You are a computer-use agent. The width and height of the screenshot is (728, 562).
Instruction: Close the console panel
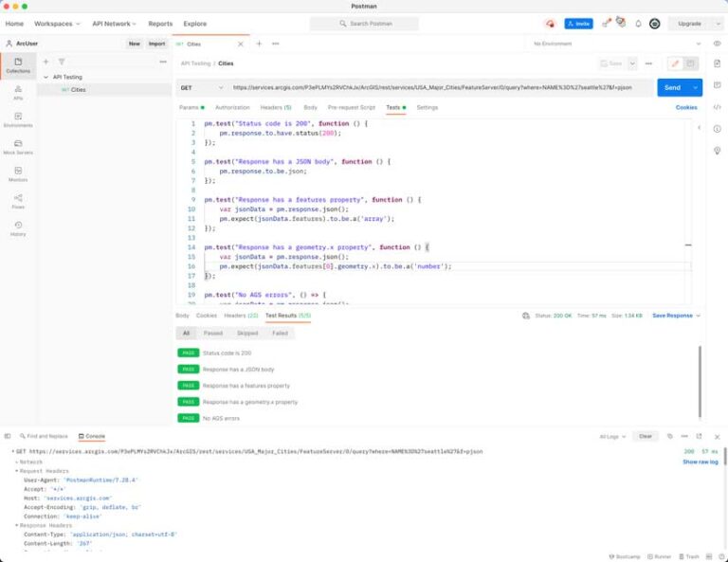tap(717, 437)
